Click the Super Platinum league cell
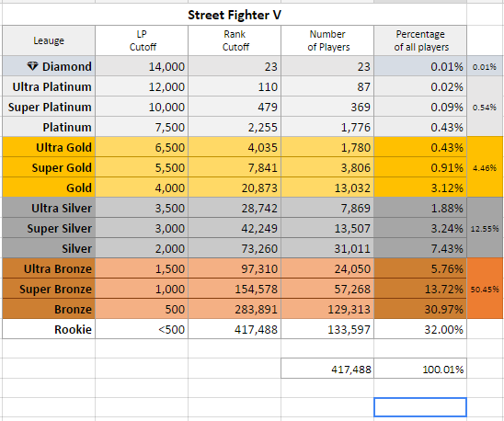504x421 pixels. coord(49,107)
